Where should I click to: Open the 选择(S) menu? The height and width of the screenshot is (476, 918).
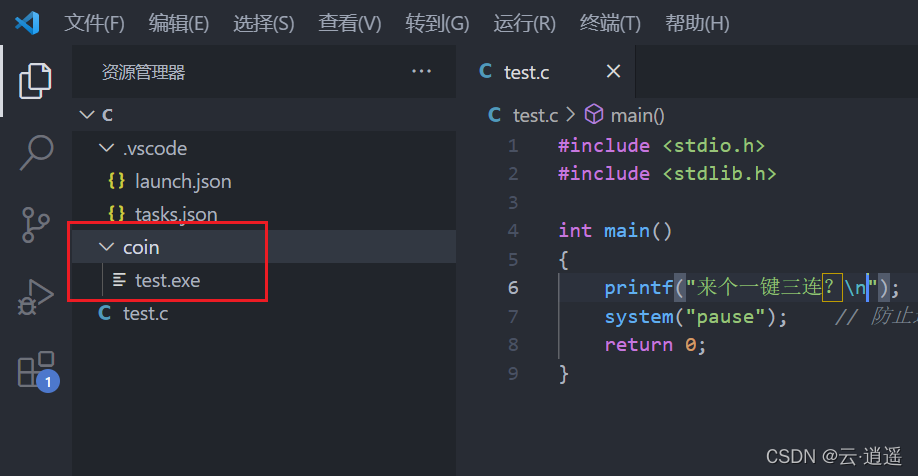pyautogui.click(x=263, y=23)
